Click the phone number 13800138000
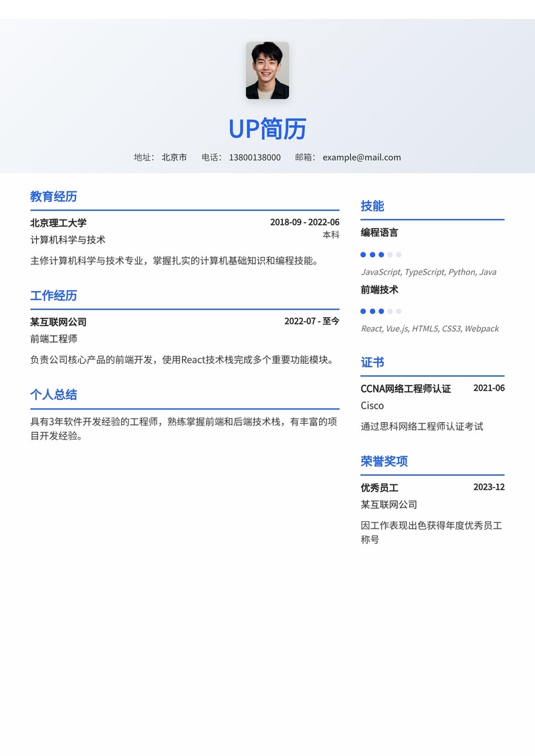The image size is (535, 756). [256, 157]
